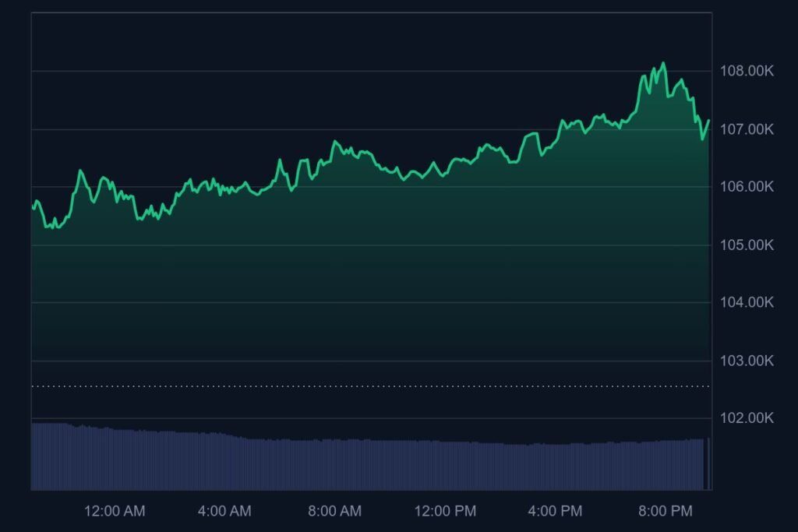This screenshot has height=532, width=798.
Task: Click the highest peak of the price line
Action: click(663, 63)
